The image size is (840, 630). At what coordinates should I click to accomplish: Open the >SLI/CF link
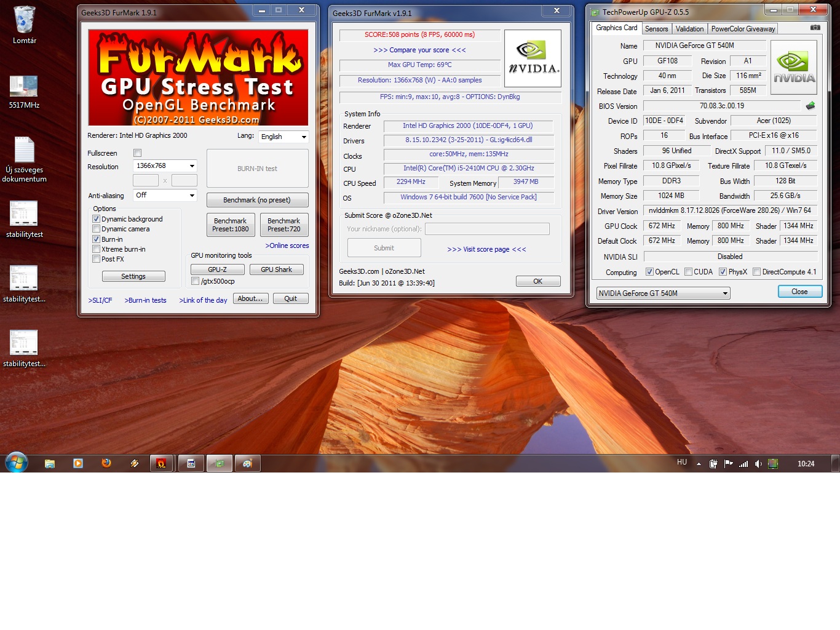tap(100, 300)
